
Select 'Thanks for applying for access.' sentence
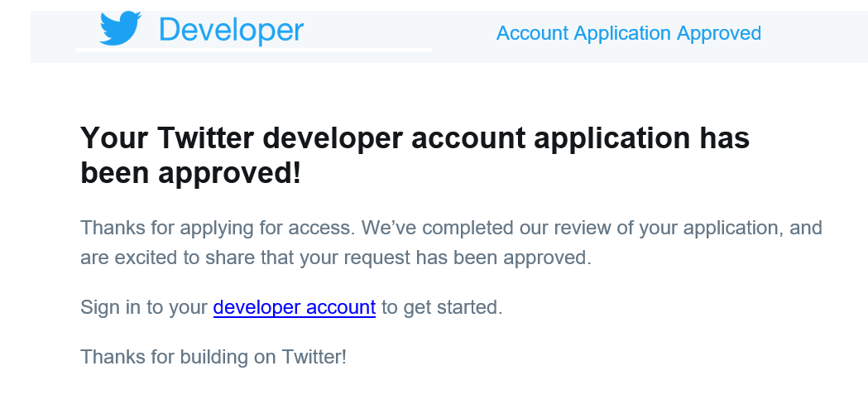coord(218,228)
